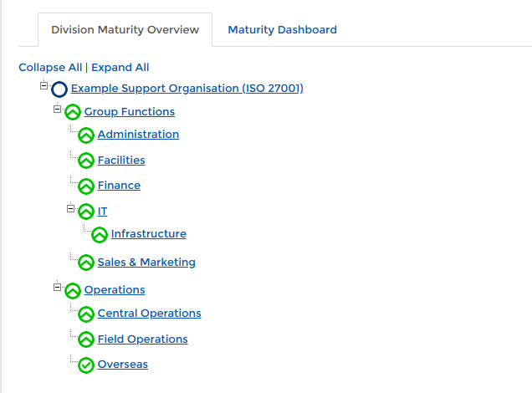This screenshot has width=532, height=393.
Task: Click the status icon next to Sales & Marketing
Action: pyautogui.click(x=86, y=263)
